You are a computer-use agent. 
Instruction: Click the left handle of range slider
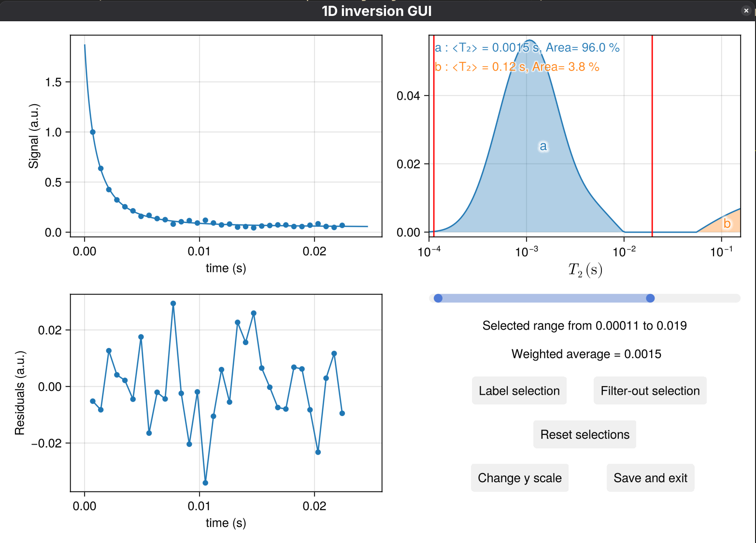438,298
